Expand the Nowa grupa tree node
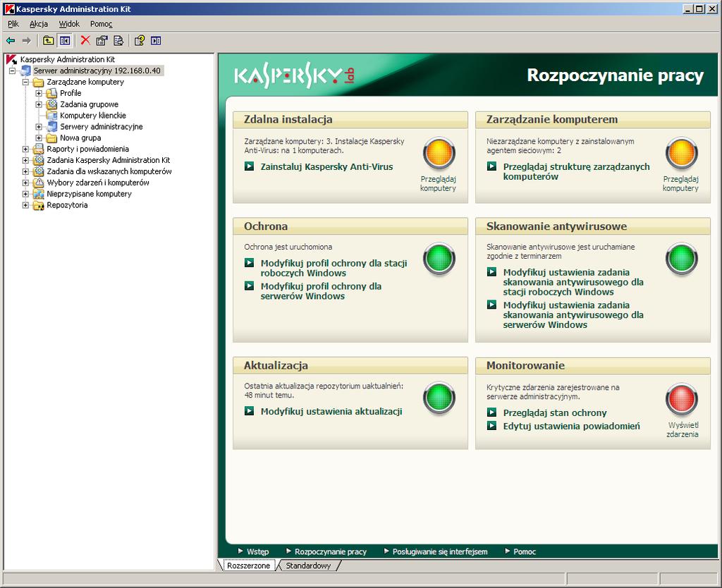The width and height of the screenshot is (722, 588). coord(39,137)
